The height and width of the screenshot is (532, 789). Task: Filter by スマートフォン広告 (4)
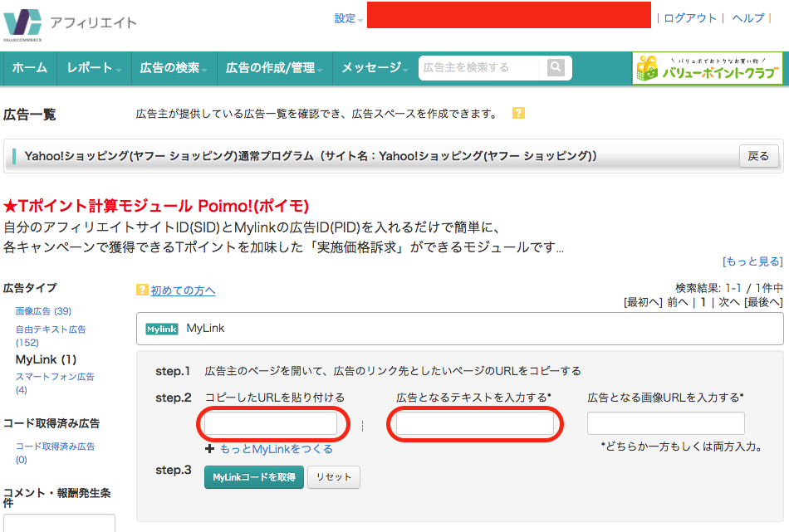click(54, 383)
